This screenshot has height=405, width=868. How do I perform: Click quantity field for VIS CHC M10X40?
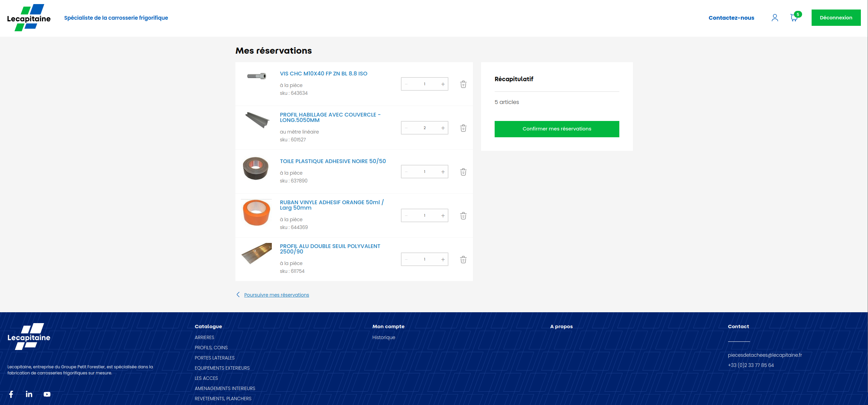[425, 84]
